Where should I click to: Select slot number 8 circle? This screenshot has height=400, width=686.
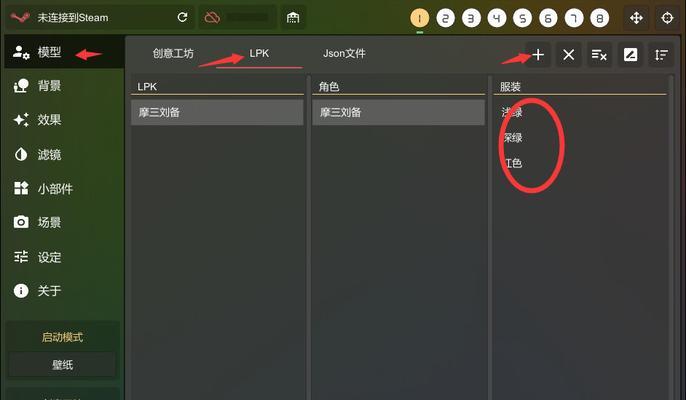(x=599, y=18)
